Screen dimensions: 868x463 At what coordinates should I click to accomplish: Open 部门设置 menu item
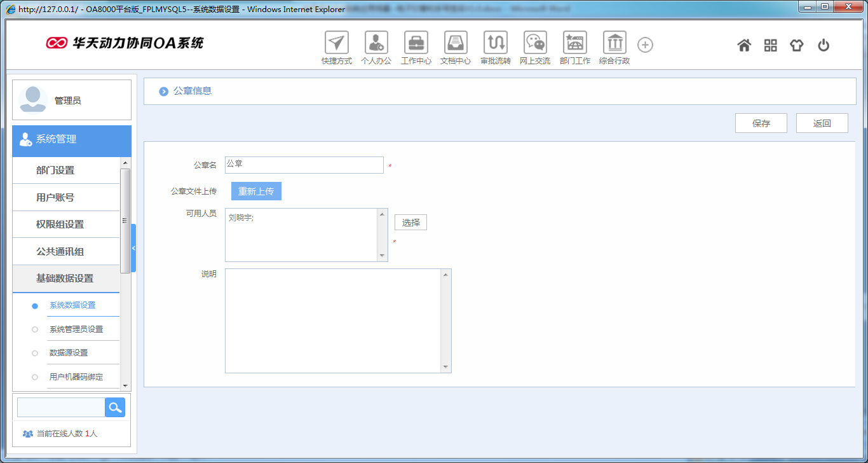[x=55, y=170]
